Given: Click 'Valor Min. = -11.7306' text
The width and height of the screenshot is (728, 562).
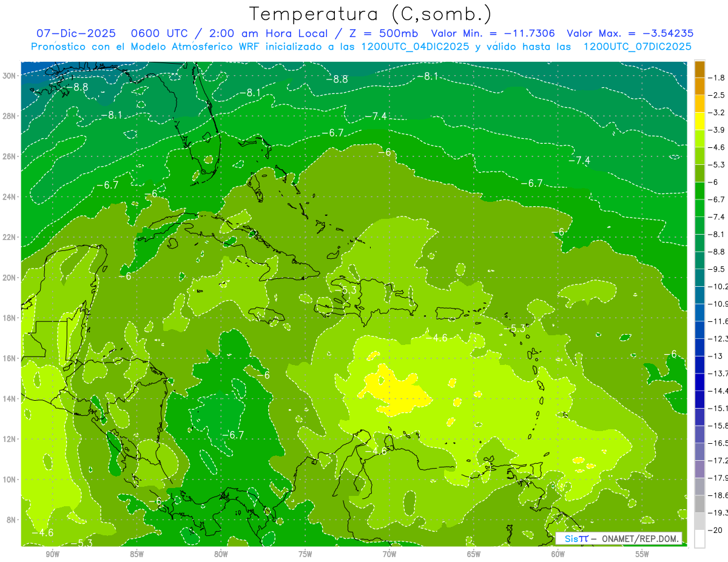Looking at the screenshot, I should tap(493, 33).
